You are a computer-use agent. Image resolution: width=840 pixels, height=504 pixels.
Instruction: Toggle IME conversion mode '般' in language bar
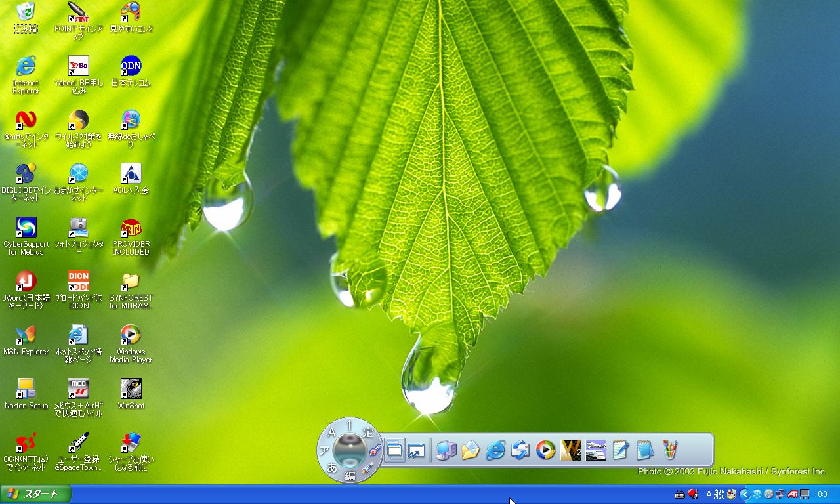click(719, 494)
